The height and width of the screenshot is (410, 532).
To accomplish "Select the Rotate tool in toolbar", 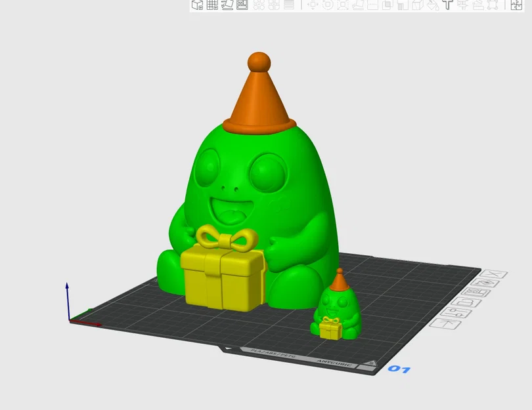I will [x=328, y=5].
